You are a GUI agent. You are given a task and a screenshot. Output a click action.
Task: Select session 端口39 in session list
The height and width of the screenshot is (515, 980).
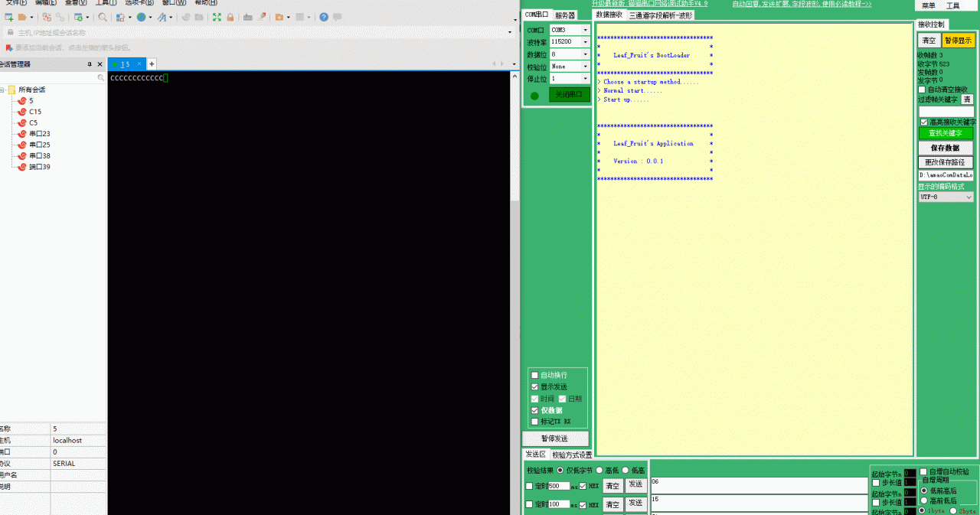click(40, 167)
